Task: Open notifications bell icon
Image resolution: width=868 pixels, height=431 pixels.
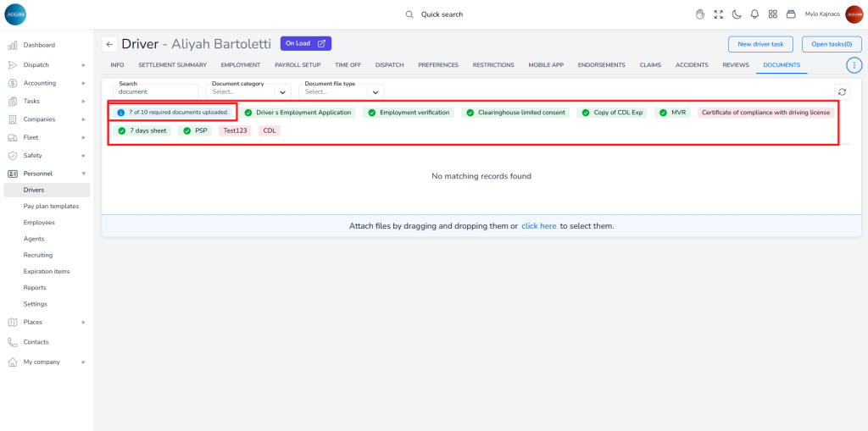Action: (754, 14)
